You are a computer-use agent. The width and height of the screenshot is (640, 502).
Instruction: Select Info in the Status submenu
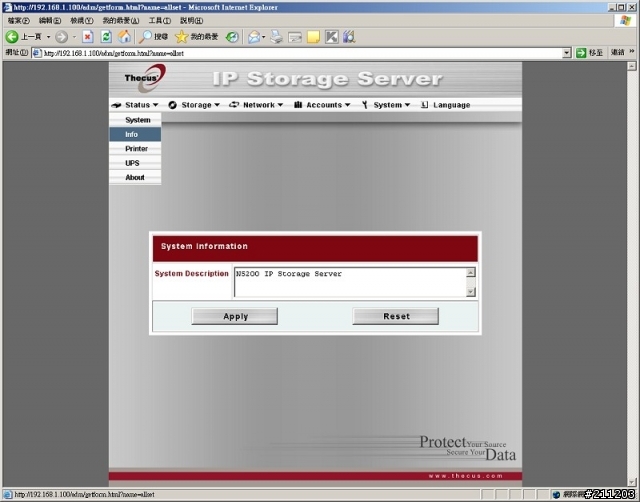coord(135,134)
